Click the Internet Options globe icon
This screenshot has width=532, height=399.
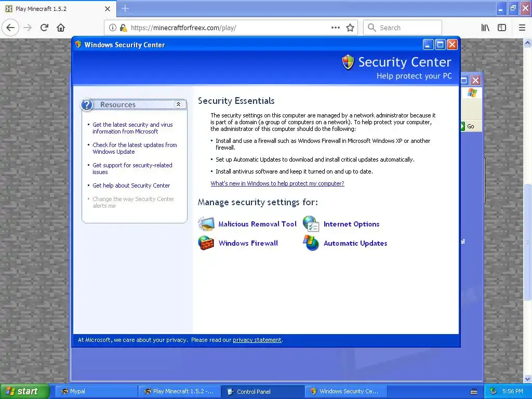(311, 224)
